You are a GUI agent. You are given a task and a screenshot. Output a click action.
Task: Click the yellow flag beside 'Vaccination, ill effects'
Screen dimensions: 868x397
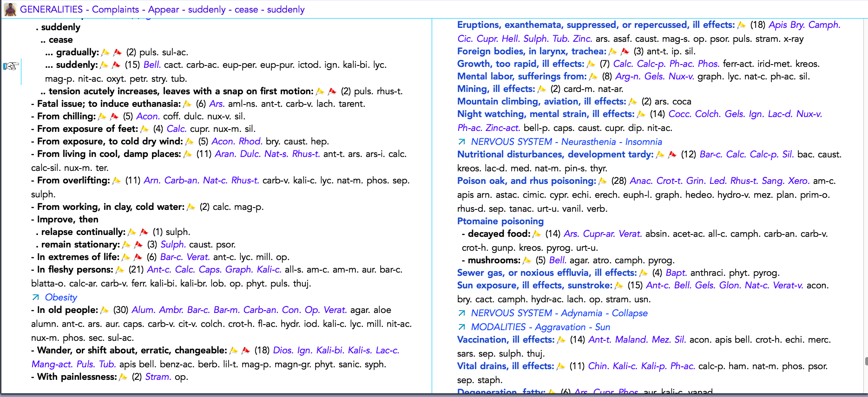tap(561, 339)
